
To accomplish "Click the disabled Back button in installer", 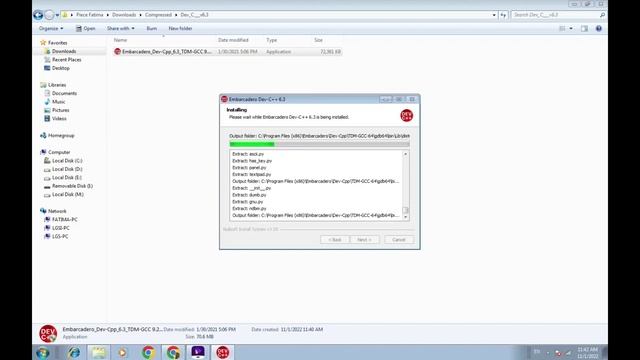I will 335,240.
